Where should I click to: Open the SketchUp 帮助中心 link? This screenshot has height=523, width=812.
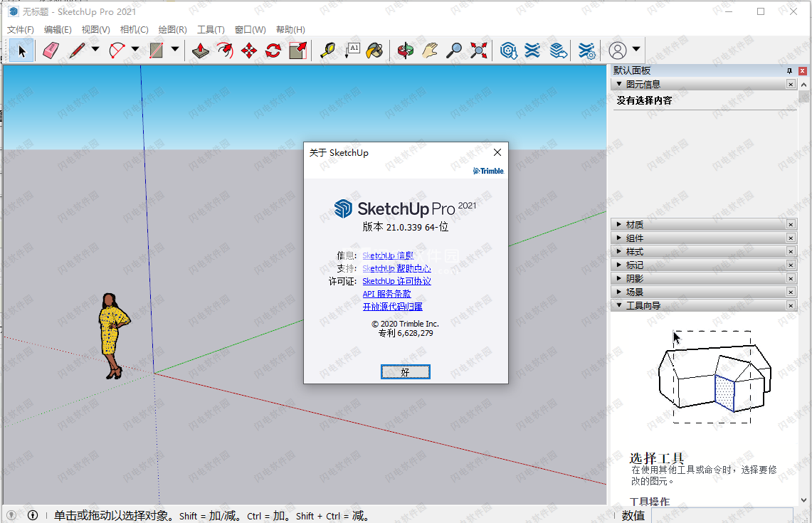[x=396, y=268]
